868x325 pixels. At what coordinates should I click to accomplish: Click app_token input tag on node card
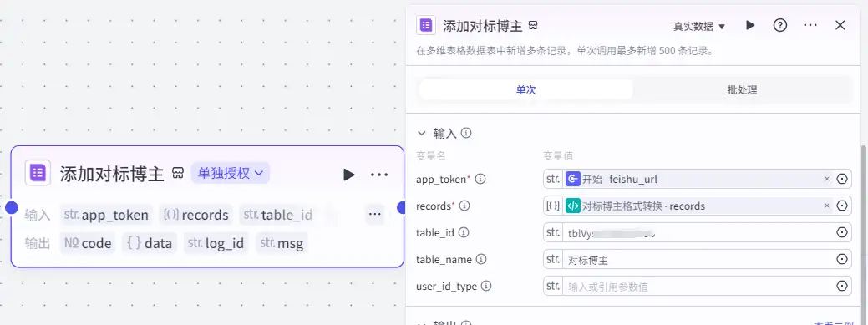tap(106, 215)
